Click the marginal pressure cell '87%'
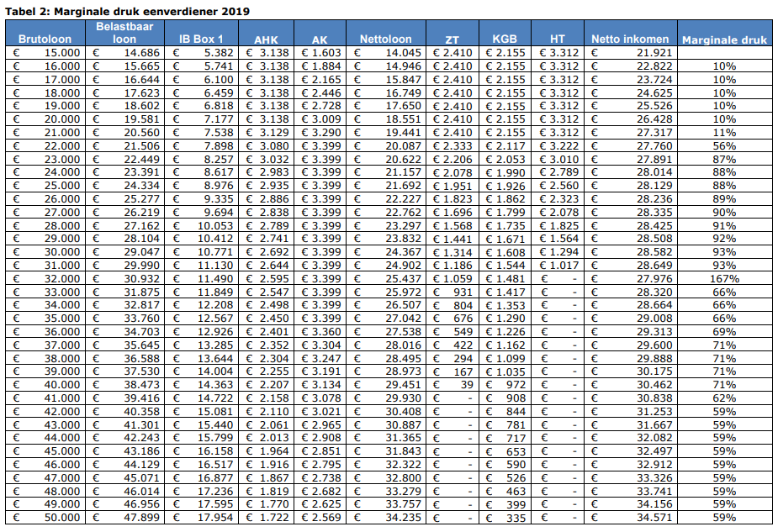Image resolution: width=778 pixels, height=532 pixels. pyautogui.click(x=724, y=159)
